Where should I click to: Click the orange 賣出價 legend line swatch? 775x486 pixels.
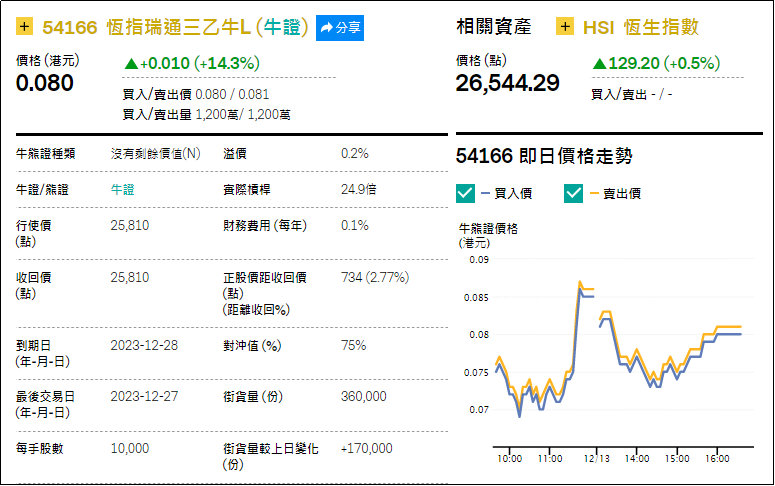point(594,193)
